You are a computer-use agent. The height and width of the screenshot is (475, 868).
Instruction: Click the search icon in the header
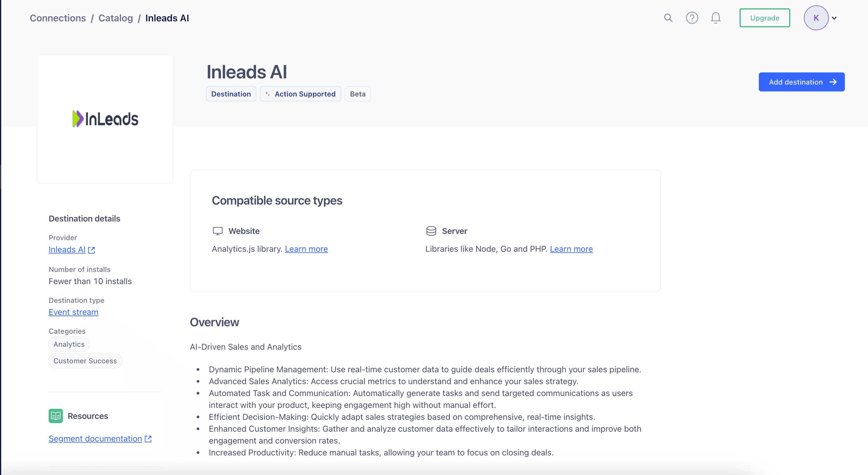click(x=669, y=18)
